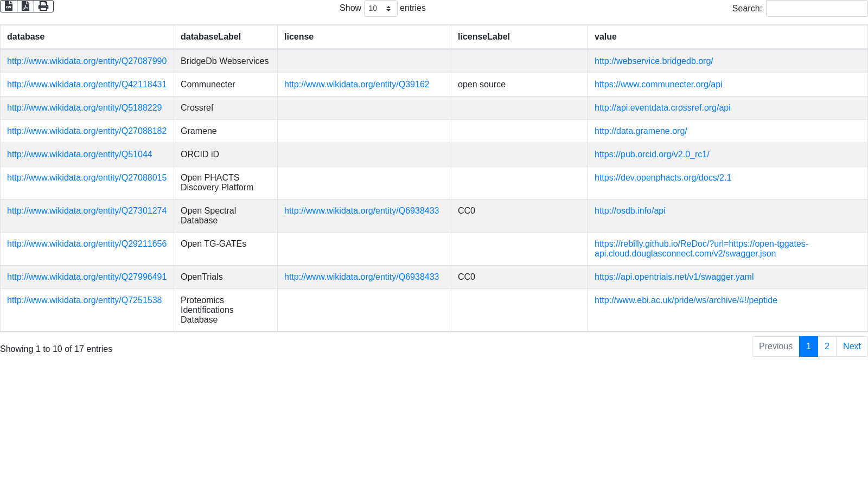Screen dimensions: 868x488
Task: Click the Next pagination button
Action: (852, 346)
